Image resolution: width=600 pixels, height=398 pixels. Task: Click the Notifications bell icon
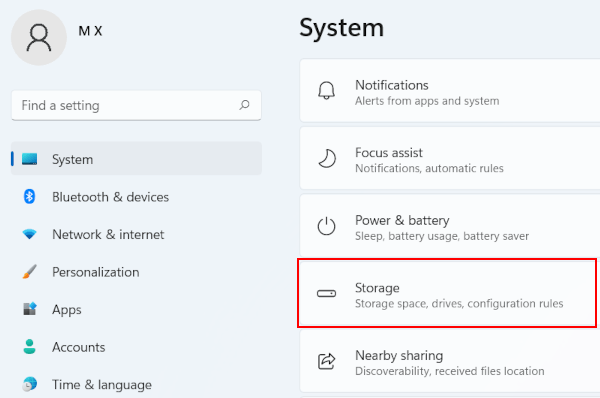[x=326, y=91]
